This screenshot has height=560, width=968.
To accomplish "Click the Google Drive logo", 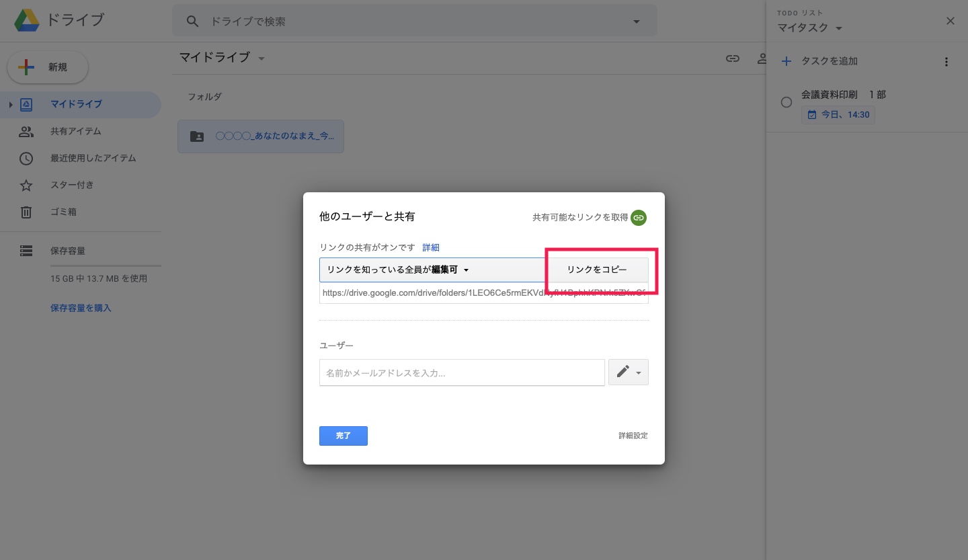I will [27, 21].
